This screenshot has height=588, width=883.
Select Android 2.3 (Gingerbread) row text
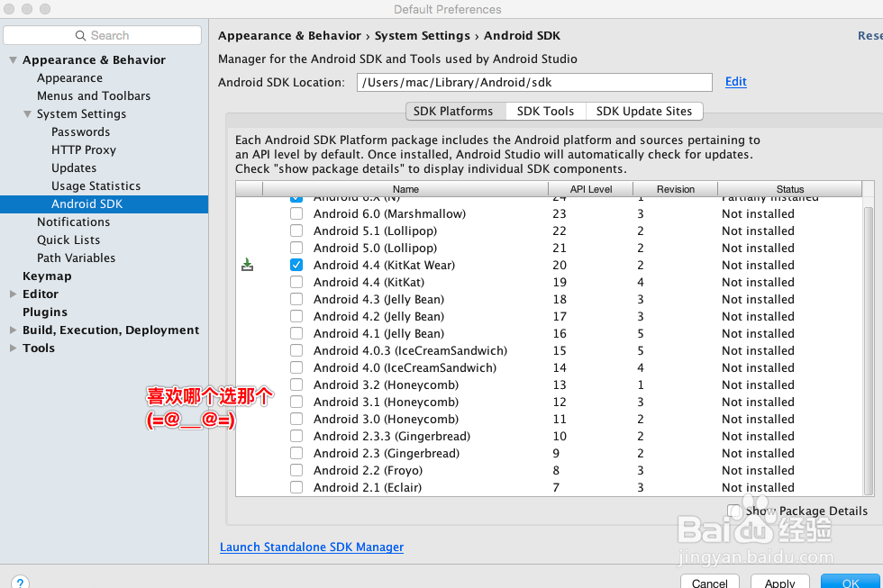(387, 453)
